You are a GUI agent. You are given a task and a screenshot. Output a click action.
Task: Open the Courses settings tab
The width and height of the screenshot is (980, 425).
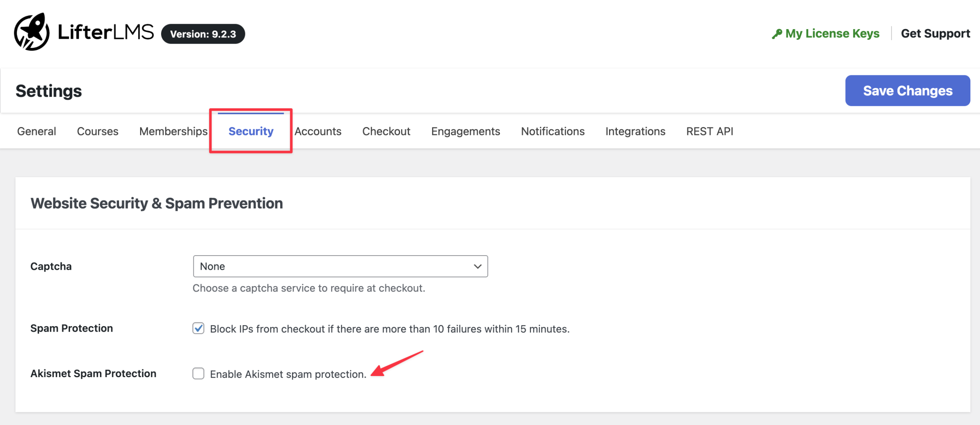tap(98, 131)
